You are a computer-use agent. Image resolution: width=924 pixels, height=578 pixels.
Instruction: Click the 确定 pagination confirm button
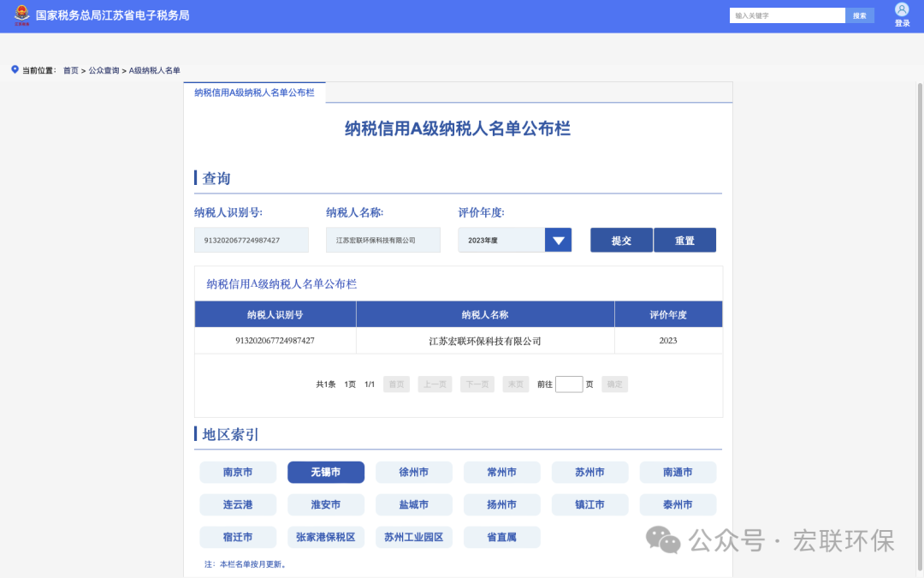click(614, 384)
